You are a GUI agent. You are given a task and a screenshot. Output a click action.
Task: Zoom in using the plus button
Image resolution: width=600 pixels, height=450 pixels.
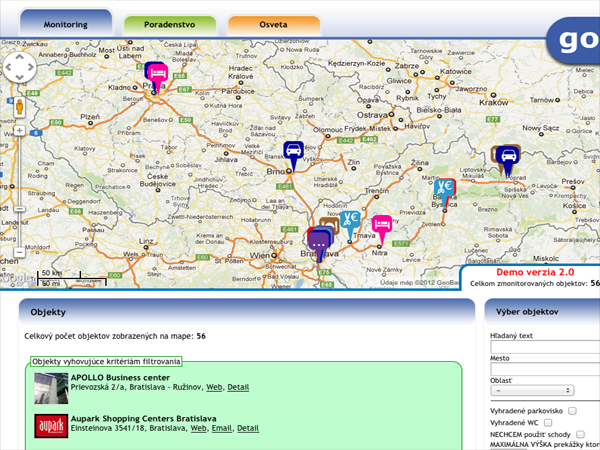pyautogui.click(x=20, y=131)
